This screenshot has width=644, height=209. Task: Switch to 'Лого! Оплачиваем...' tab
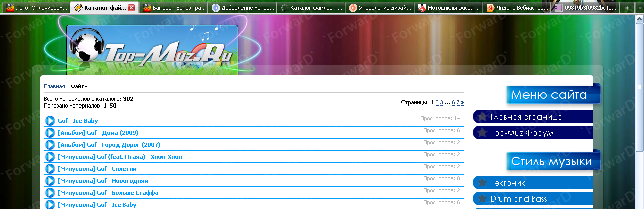(35, 8)
